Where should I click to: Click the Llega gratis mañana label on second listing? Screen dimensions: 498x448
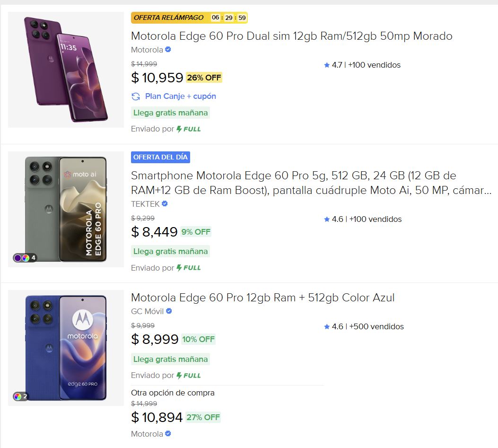click(x=171, y=251)
